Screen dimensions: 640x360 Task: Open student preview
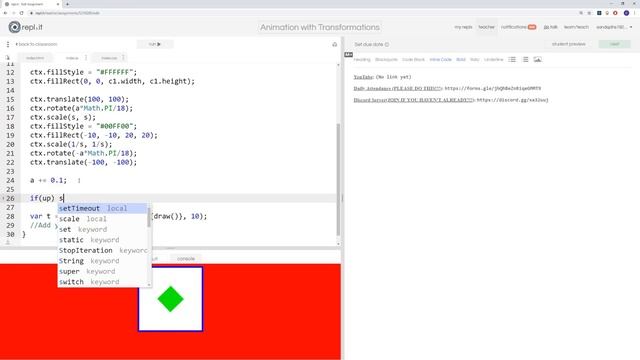[569, 44]
